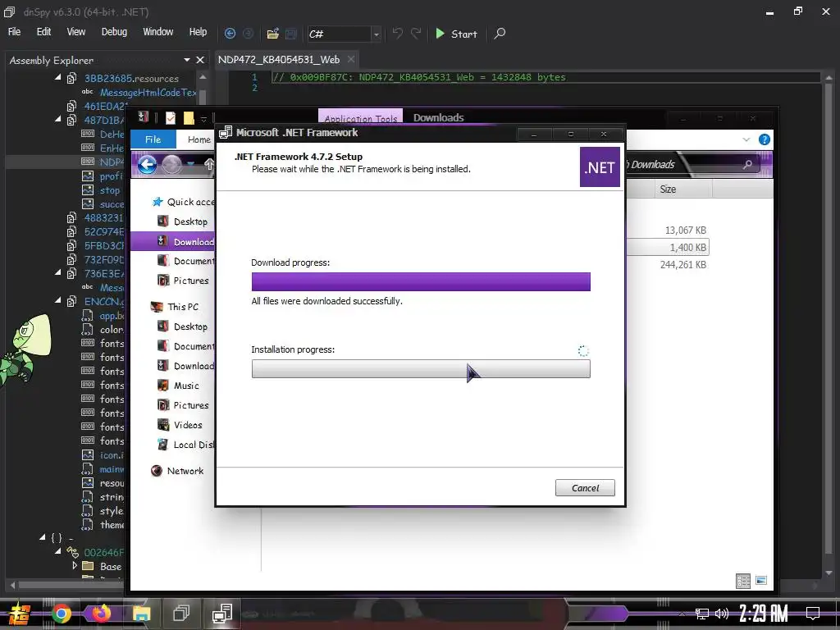Close the Assembly Explorer panel

click(200, 60)
